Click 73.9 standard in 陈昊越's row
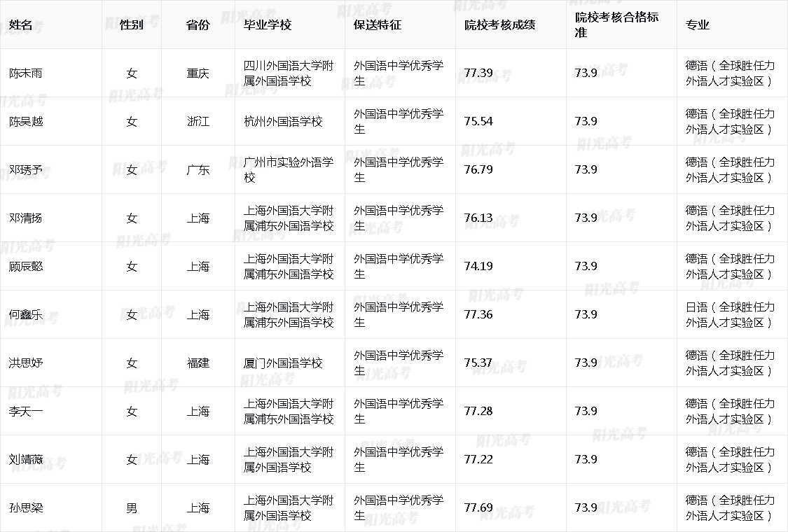788x532 pixels. (586, 122)
